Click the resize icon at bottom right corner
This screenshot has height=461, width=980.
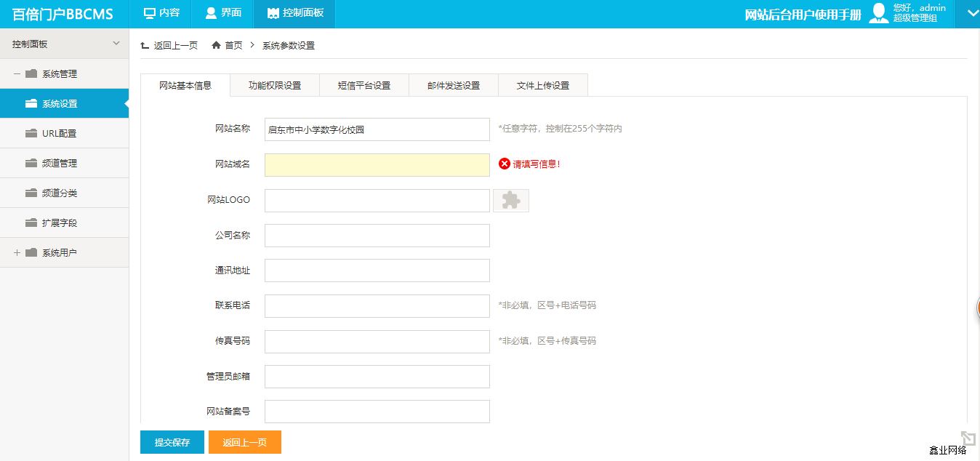coord(968,438)
